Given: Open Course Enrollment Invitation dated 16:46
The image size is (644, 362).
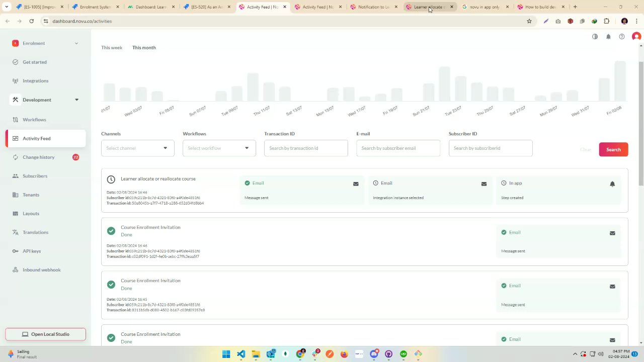Looking at the screenshot, I should (364, 242).
